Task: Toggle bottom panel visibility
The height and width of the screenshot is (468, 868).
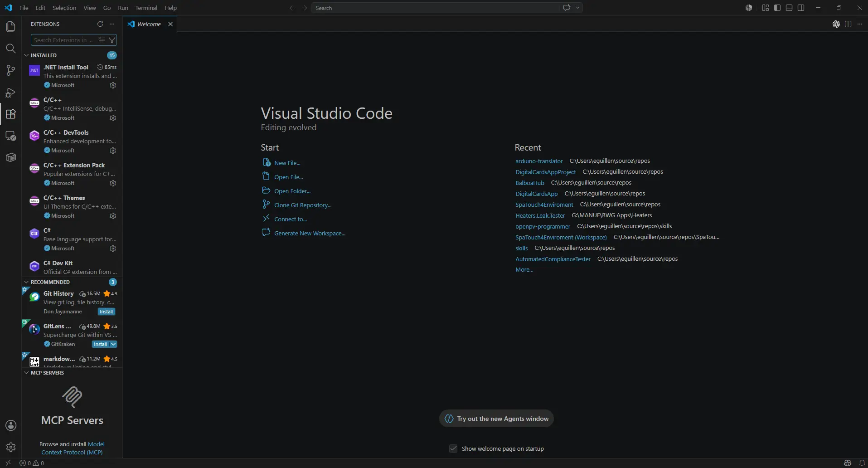Action: coord(789,8)
